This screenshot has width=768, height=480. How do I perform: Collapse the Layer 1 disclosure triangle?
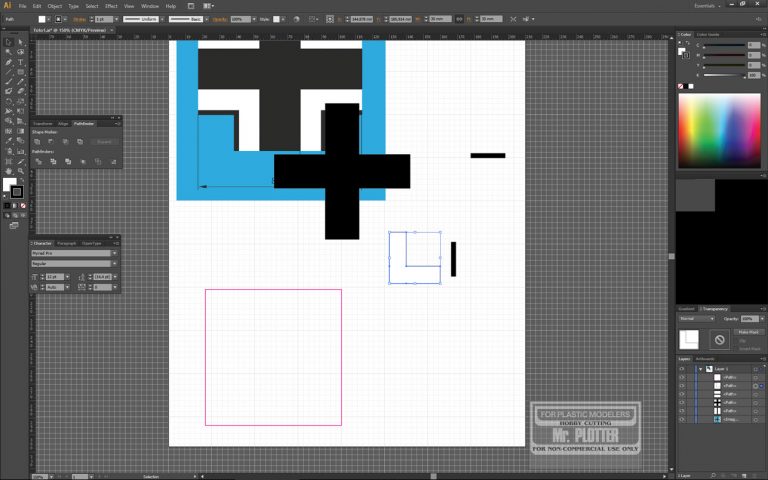[x=700, y=368]
